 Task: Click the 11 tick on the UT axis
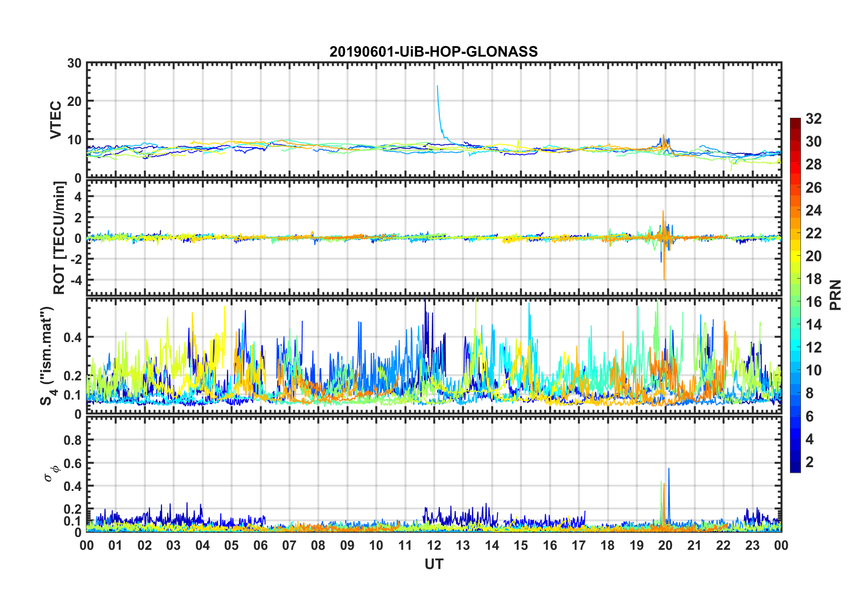coord(405,545)
